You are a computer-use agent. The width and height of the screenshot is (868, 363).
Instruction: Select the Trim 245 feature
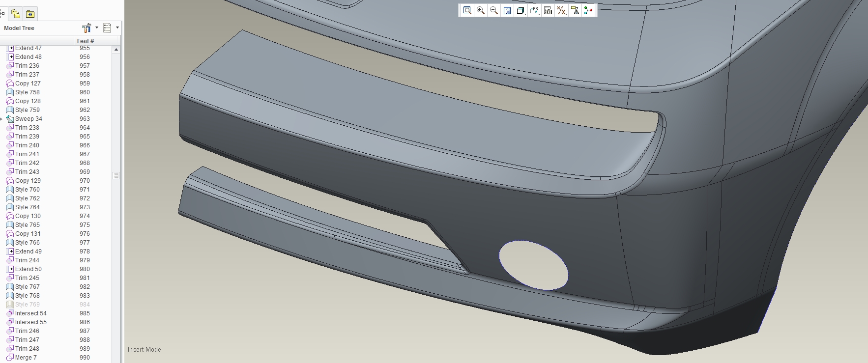tap(27, 278)
